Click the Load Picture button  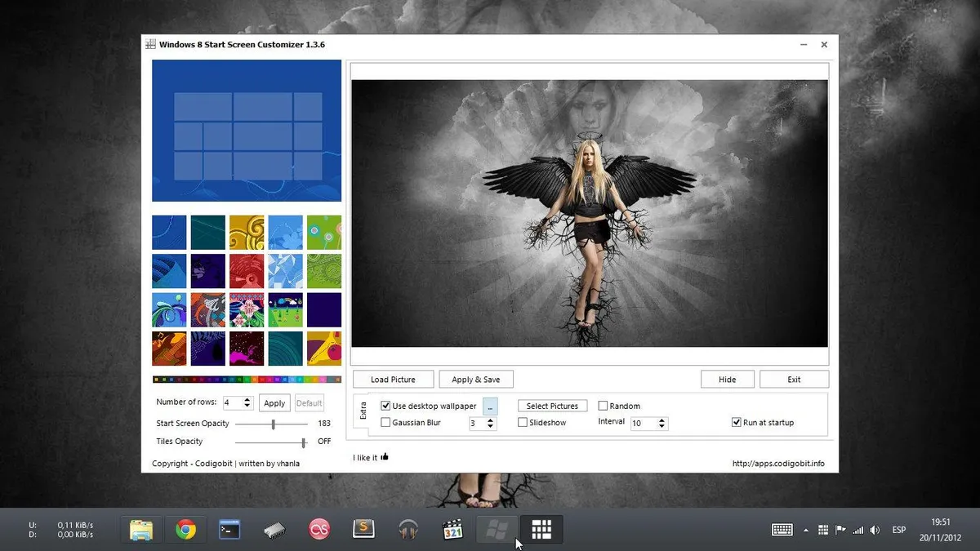[393, 379]
